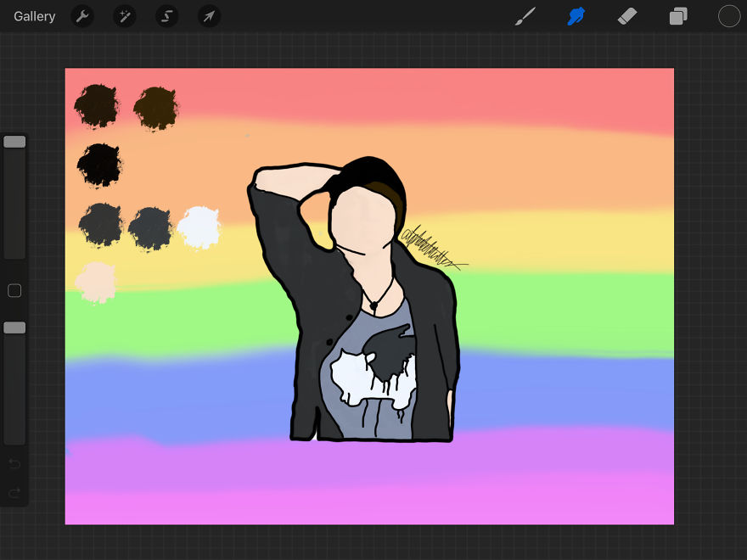
Task: Tap undo arrow in bottom left
Action: pos(14,464)
